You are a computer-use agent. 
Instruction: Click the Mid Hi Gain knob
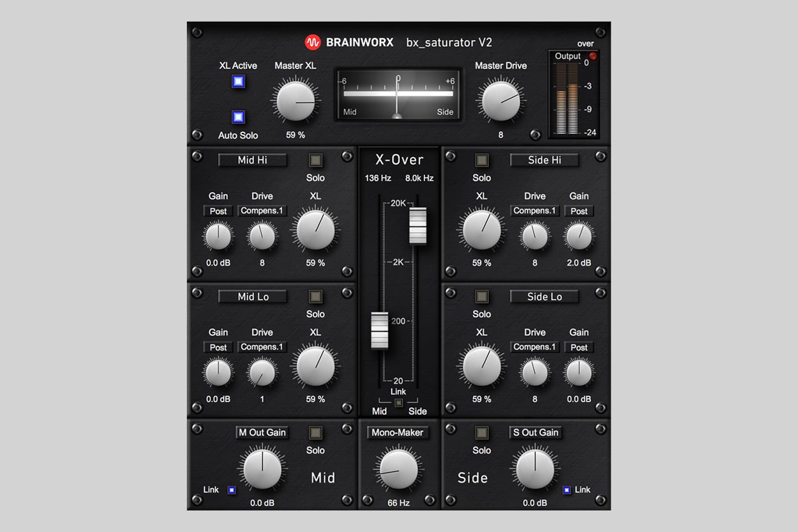[218, 236]
